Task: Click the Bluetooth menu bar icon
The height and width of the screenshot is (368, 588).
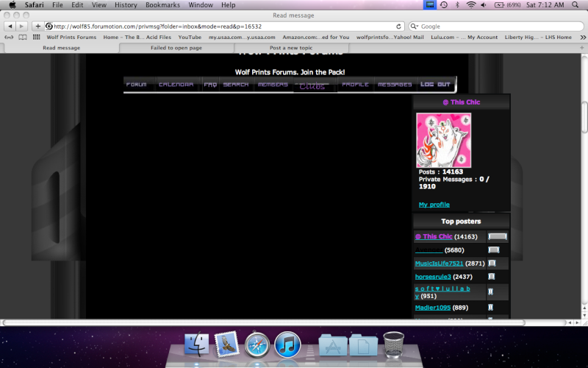Action: pos(457,5)
